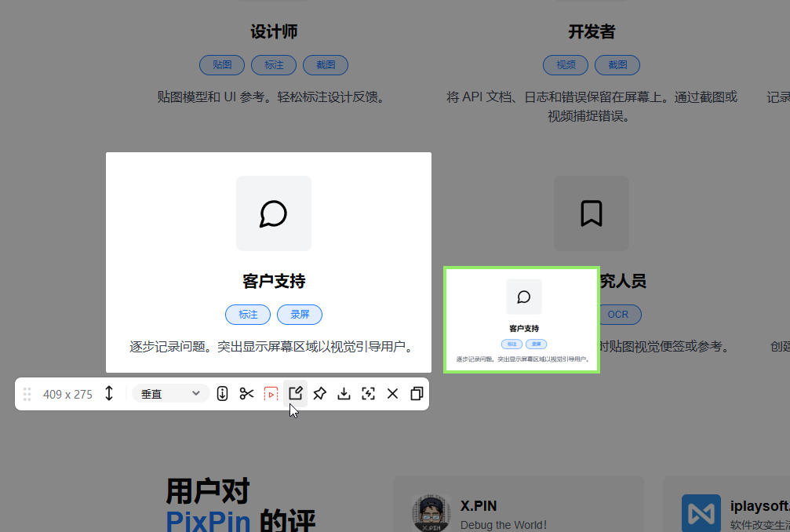Start GIF recording with the red play icon
Viewport: 790px width, 532px height.
(x=271, y=393)
